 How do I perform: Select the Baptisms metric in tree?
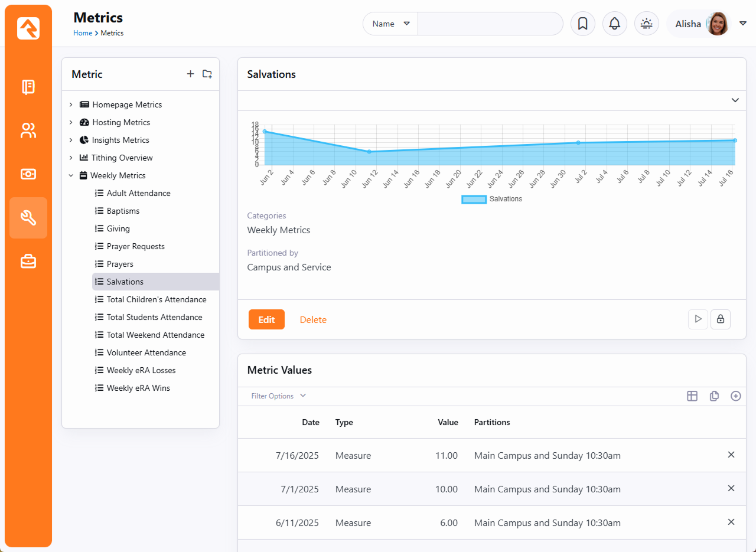(123, 211)
